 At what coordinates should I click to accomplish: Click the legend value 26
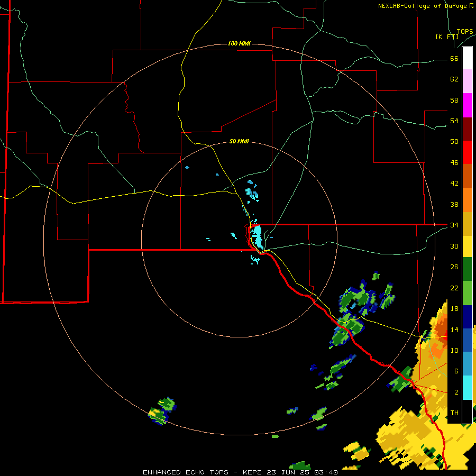pyautogui.click(x=454, y=267)
